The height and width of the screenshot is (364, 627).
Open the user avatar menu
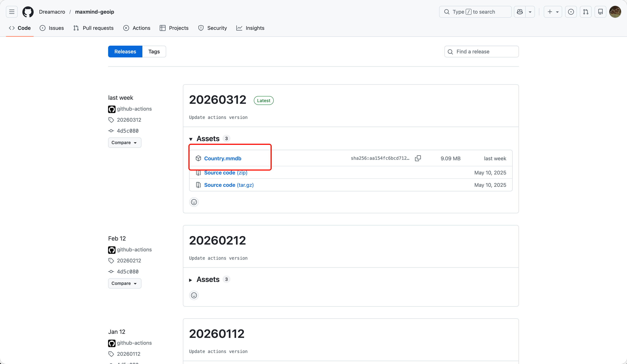tap(615, 12)
